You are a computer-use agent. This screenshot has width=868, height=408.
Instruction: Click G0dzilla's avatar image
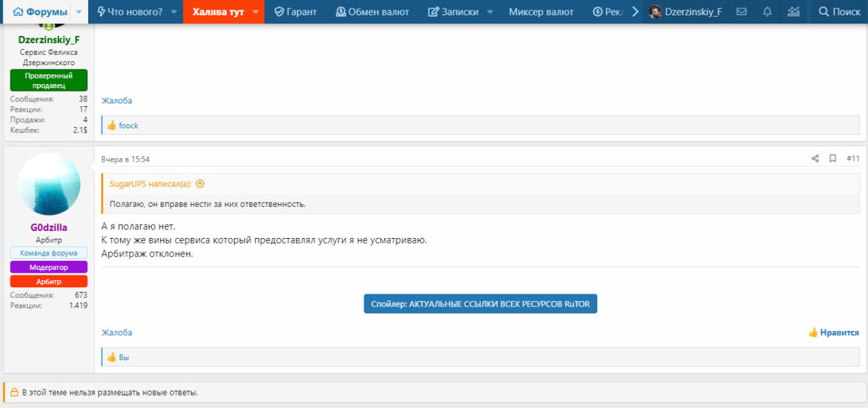(49, 184)
